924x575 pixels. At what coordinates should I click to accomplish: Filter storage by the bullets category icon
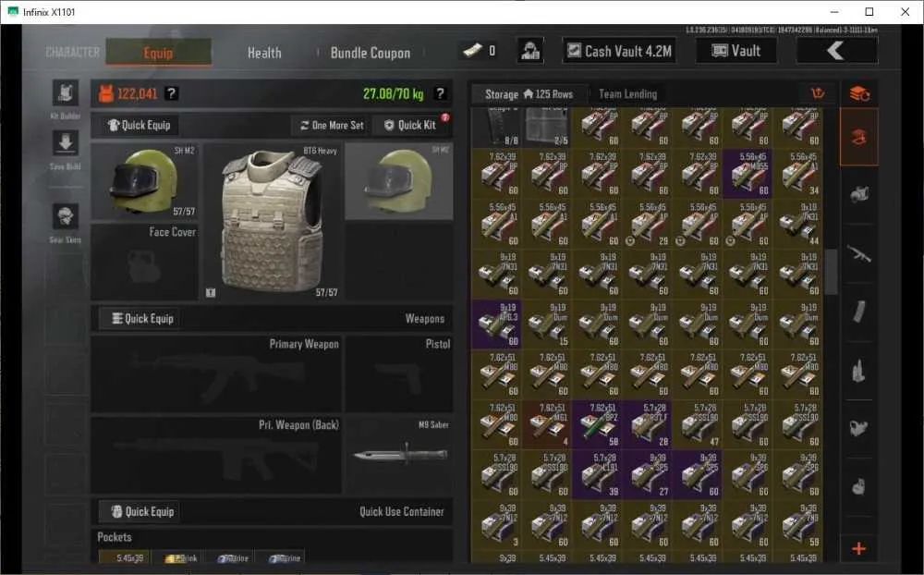coord(859,371)
